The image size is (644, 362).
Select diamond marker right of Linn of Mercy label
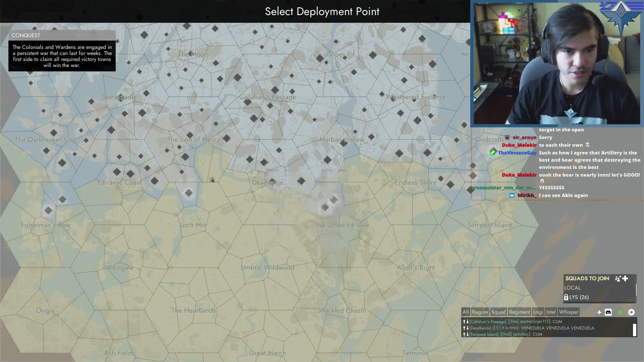coord(227,138)
